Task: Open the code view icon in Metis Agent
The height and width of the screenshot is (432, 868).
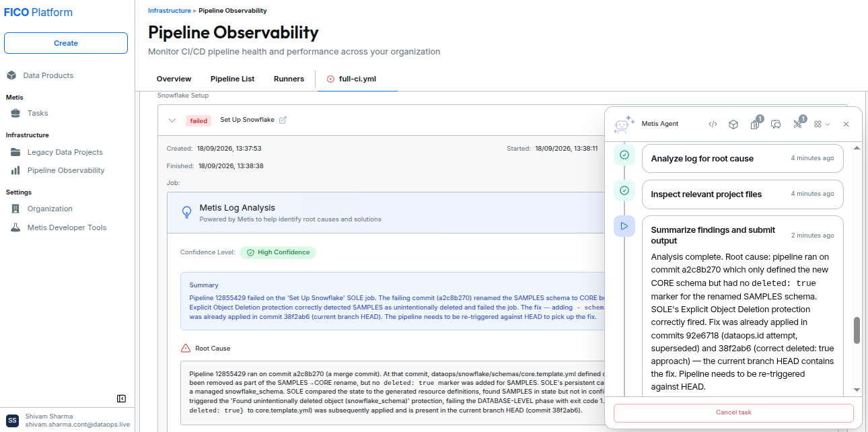Action: [713, 124]
